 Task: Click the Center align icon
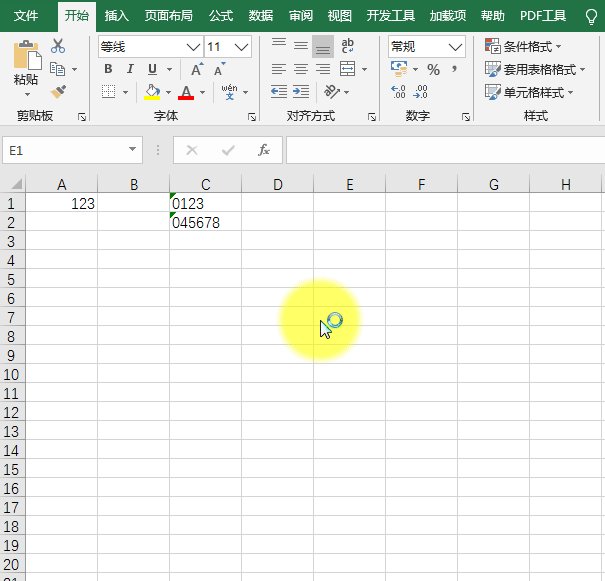[301, 69]
